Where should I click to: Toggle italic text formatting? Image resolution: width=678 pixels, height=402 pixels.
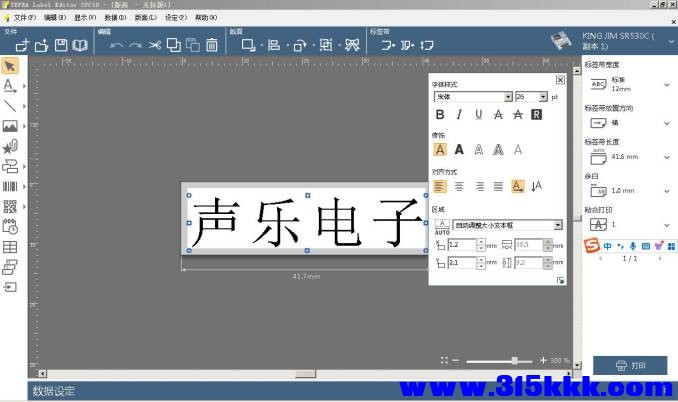pyautogui.click(x=459, y=115)
